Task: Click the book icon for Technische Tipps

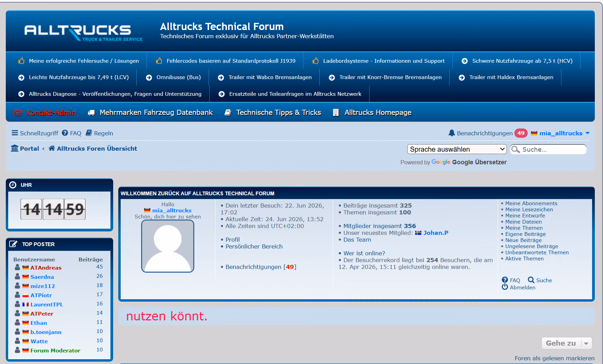Action: 228,112
